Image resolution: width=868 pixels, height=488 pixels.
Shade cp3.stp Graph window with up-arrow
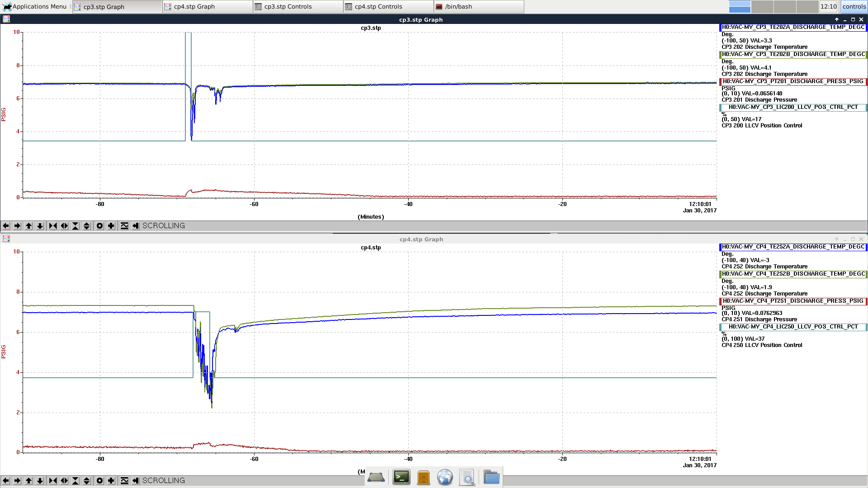837,19
